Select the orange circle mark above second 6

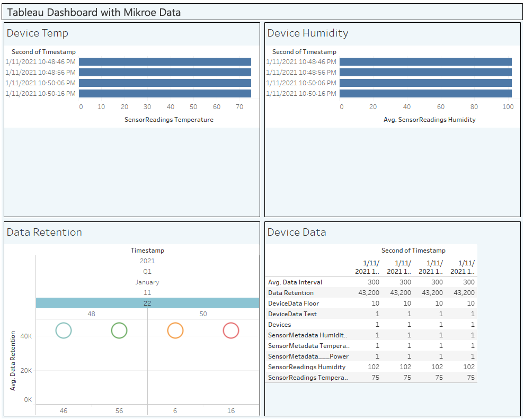click(x=175, y=330)
